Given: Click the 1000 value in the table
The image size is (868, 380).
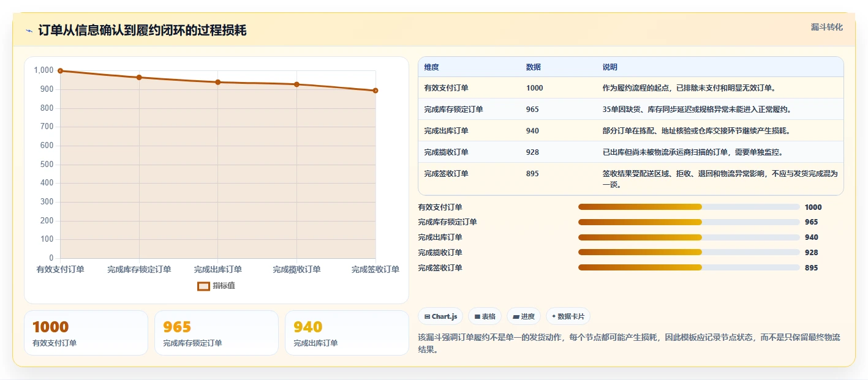Looking at the screenshot, I should 534,88.
